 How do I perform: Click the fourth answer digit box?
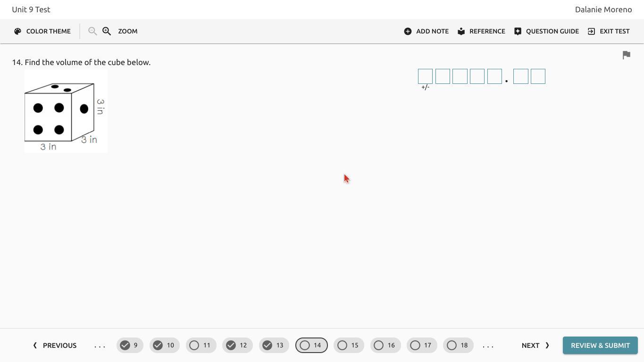point(477,76)
